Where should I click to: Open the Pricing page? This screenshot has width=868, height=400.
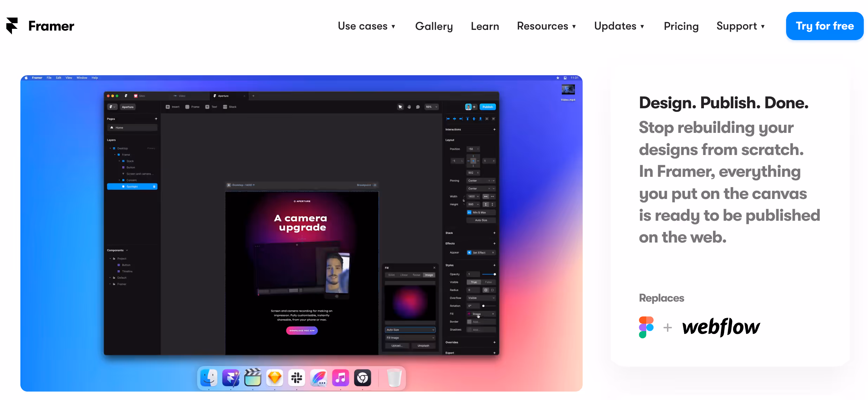click(x=681, y=26)
